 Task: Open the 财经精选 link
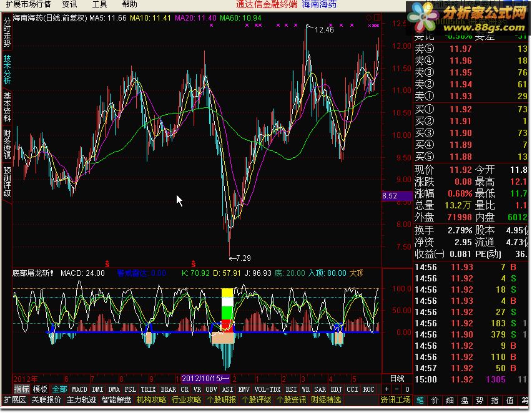point(326,400)
